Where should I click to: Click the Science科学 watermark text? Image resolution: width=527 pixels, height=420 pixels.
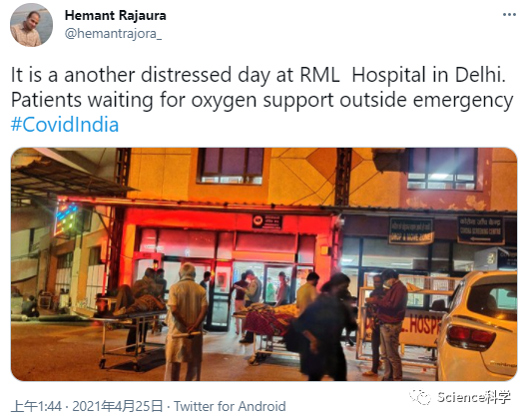click(473, 397)
